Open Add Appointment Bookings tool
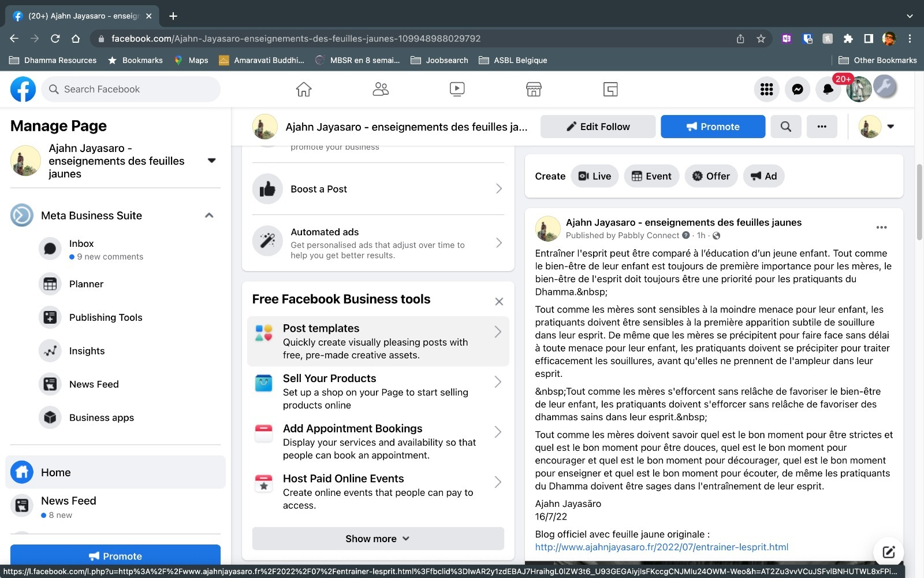Screen dimensions: 924x578 click(x=378, y=442)
